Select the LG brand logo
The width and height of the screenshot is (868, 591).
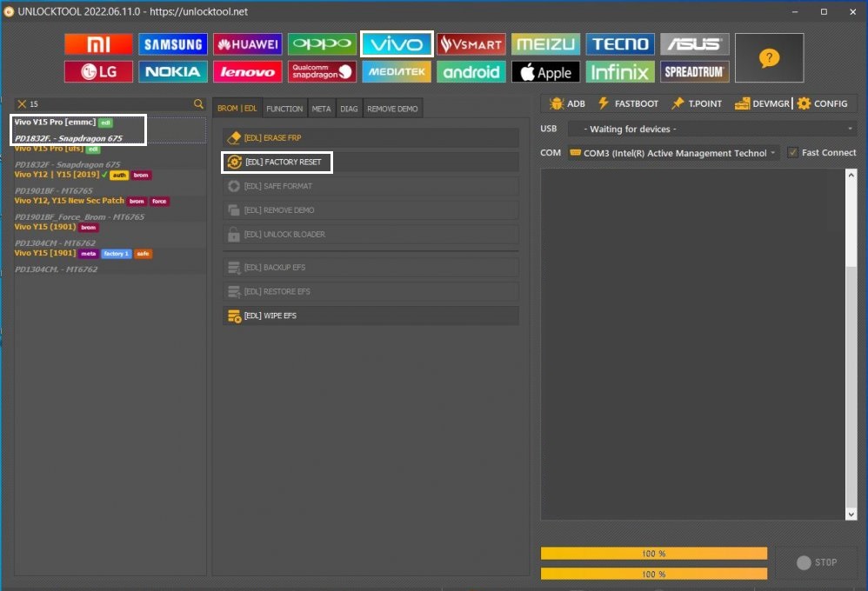pos(98,71)
